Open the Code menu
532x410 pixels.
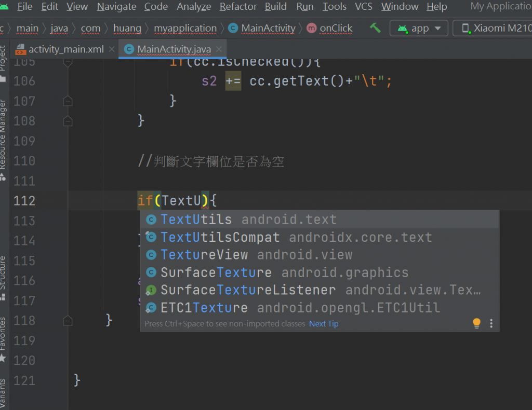point(156,6)
